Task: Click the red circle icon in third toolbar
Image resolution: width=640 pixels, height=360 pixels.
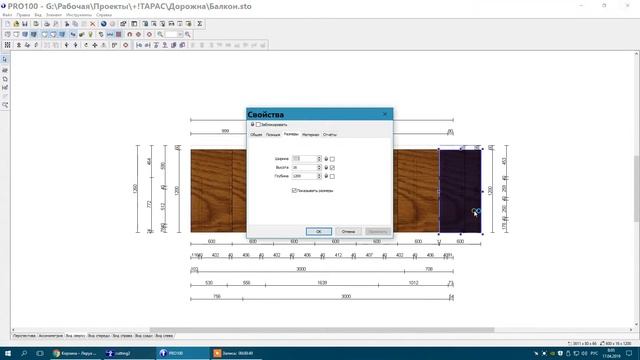Action: (126, 45)
